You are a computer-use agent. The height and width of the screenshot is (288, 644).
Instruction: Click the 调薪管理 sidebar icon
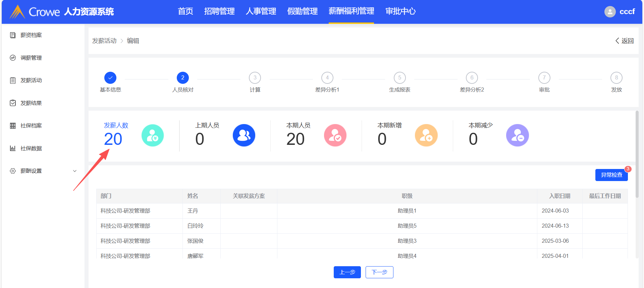(x=13, y=58)
